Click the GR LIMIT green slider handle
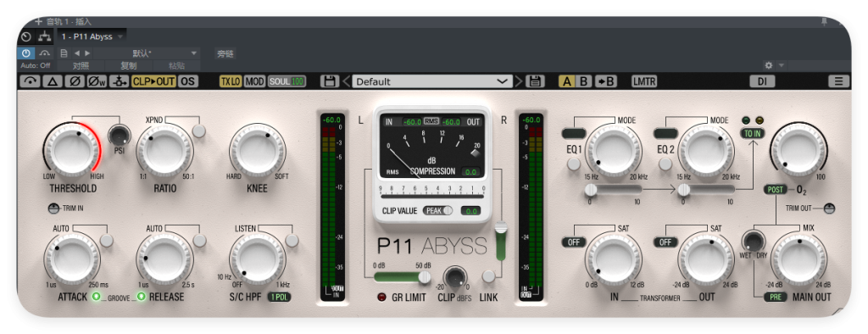The image size is (868, 334). [x=424, y=276]
